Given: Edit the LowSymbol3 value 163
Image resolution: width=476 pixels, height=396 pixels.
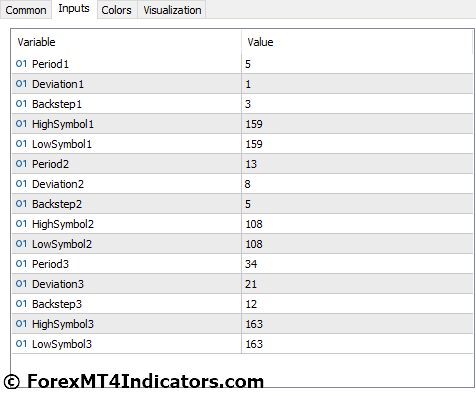Looking at the screenshot, I should (x=357, y=344).
